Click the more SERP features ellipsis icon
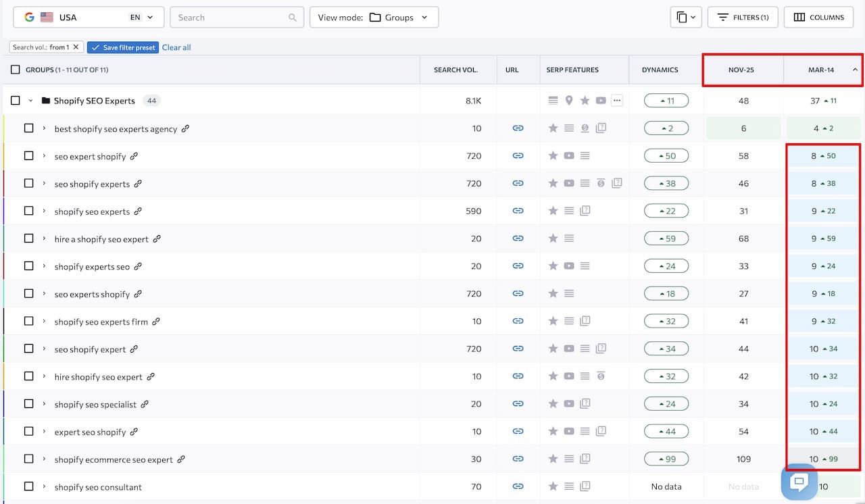 [616, 101]
